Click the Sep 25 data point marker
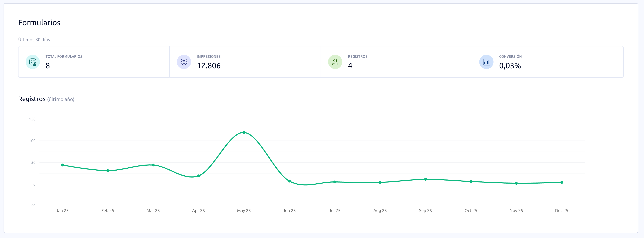The width and height of the screenshot is (644, 238). click(x=425, y=179)
